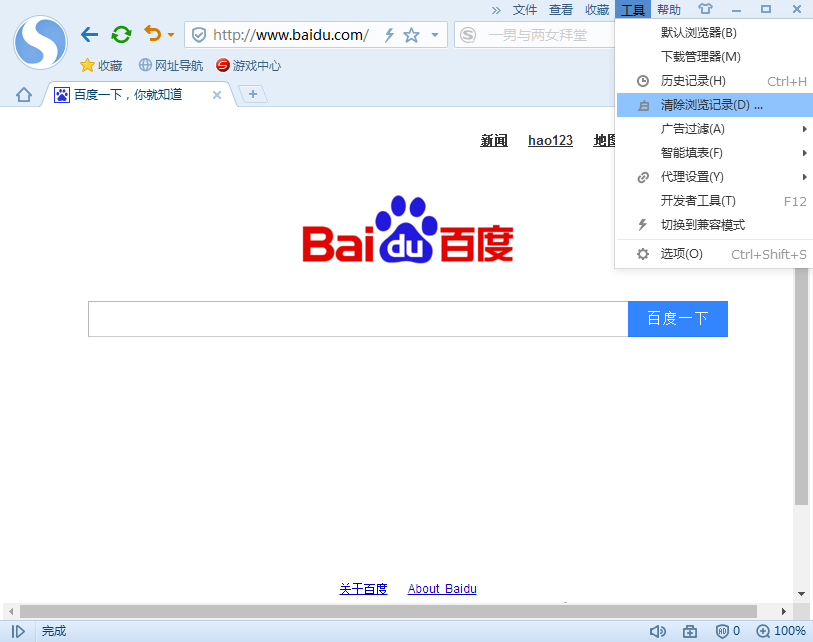Expand the address bar history dropdown
The width and height of the screenshot is (813, 642).
click(434, 35)
